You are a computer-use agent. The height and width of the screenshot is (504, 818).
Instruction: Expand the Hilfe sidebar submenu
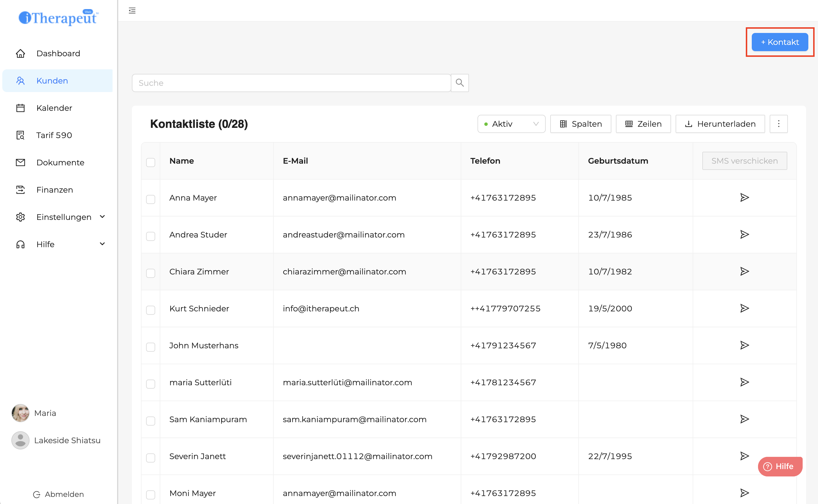point(102,244)
